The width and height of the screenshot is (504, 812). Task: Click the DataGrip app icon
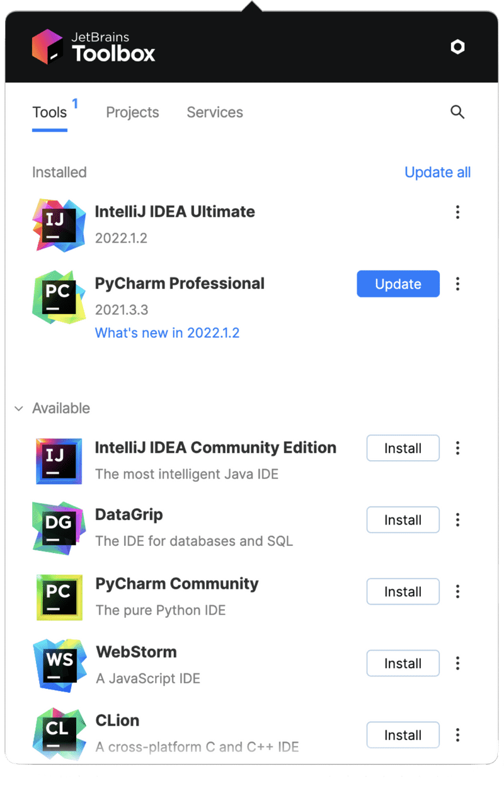59,528
